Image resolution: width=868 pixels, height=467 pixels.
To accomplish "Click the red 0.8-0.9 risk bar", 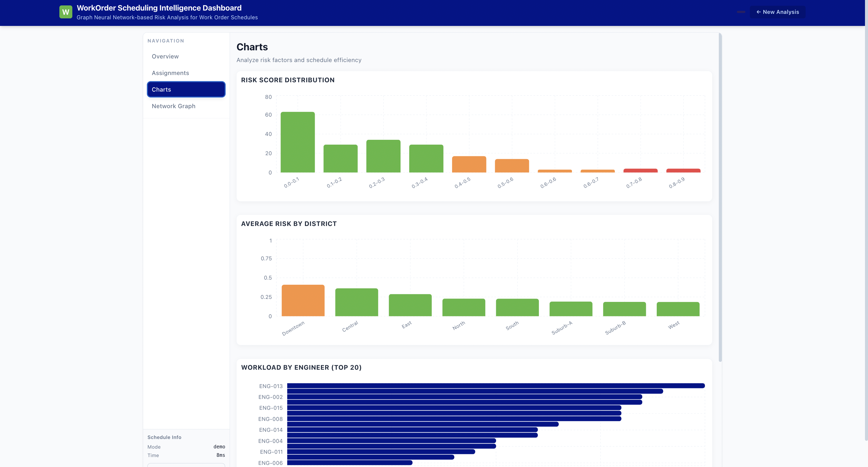I will [x=683, y=171].
